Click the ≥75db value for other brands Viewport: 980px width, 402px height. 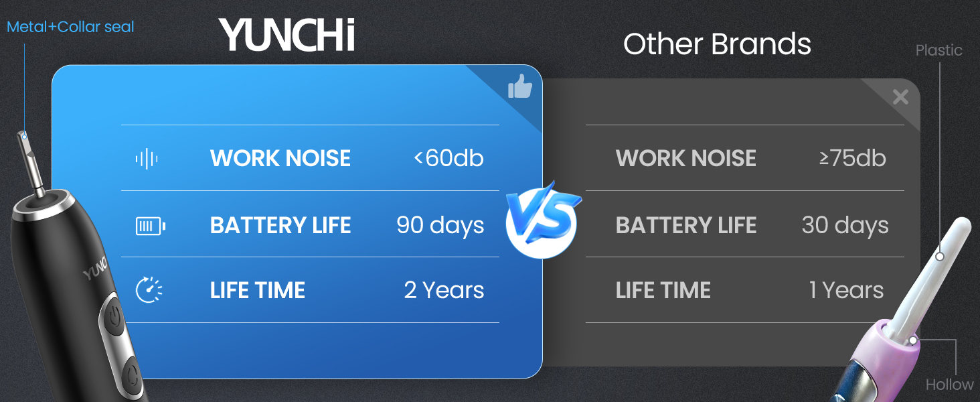pos(852,159)
